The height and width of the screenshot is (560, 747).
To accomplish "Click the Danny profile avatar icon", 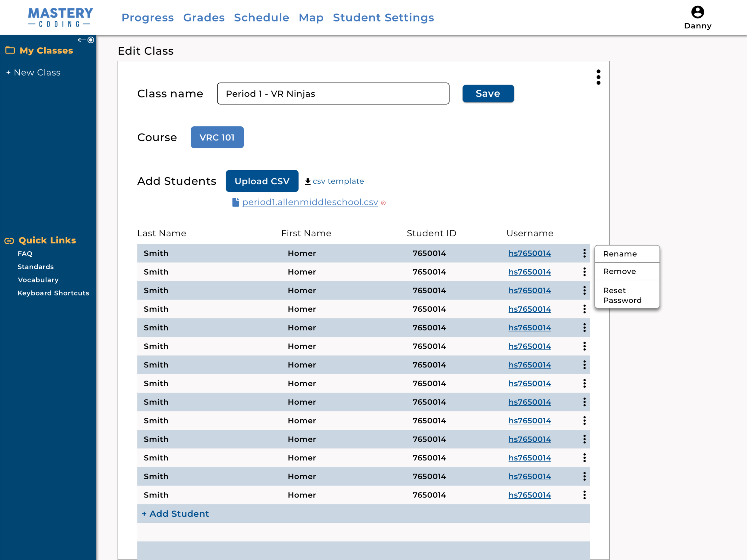I will [x=697, y=12].
